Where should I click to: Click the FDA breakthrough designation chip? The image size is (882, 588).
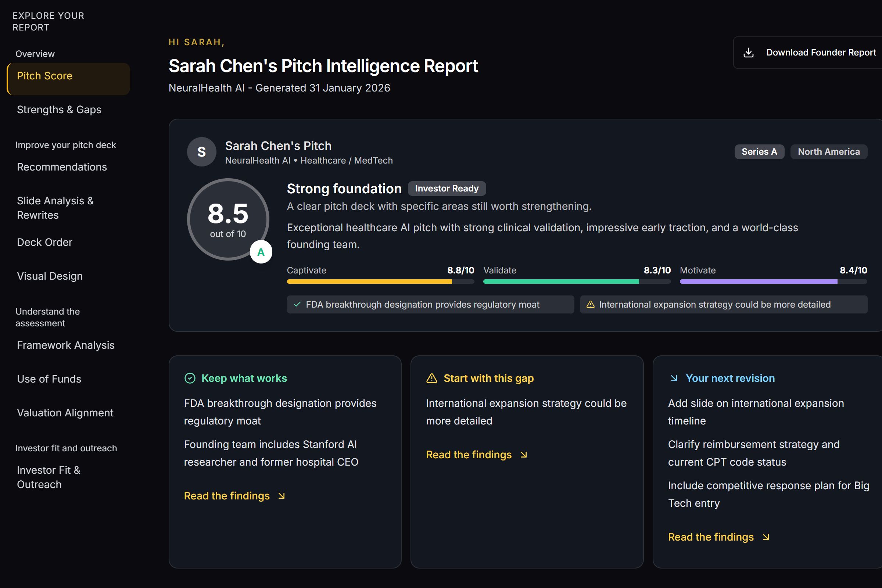(x=430, y=305)
